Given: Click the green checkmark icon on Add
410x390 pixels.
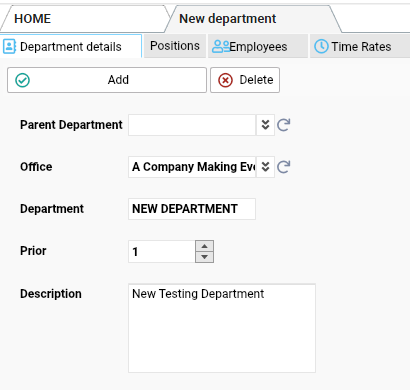Looking at the screenshot, I should coord(23,80).
